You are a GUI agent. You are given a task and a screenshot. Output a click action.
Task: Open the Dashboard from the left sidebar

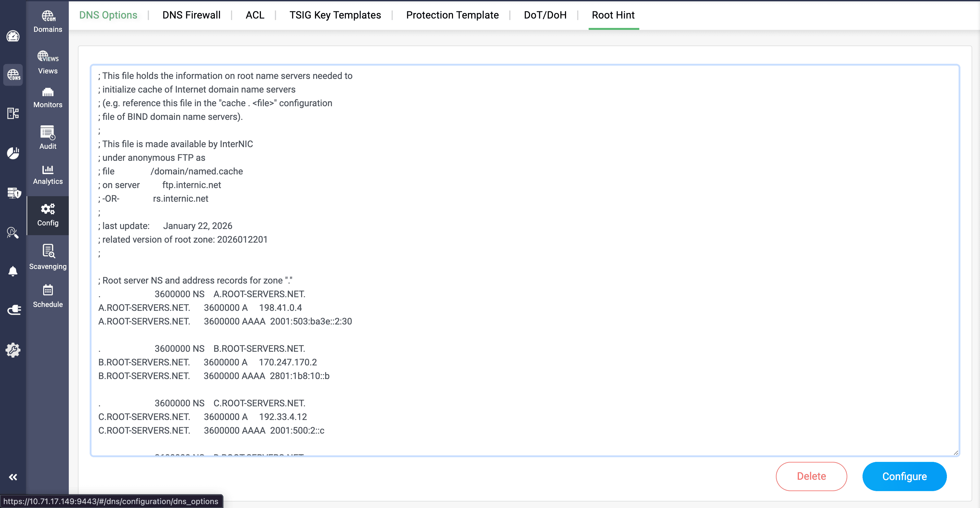click(13, 36)
